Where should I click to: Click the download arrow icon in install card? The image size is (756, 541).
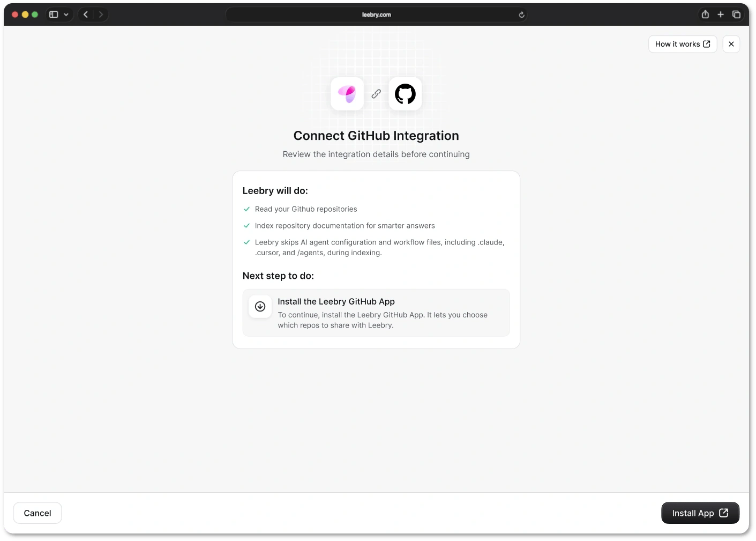[x=260, y=307]
